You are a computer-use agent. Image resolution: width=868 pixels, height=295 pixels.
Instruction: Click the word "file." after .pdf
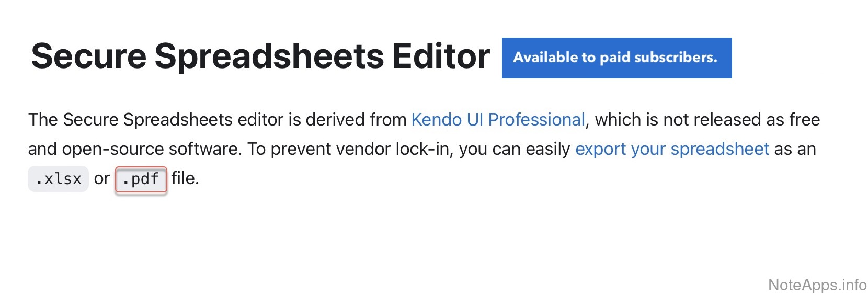(x=185, y=178)
